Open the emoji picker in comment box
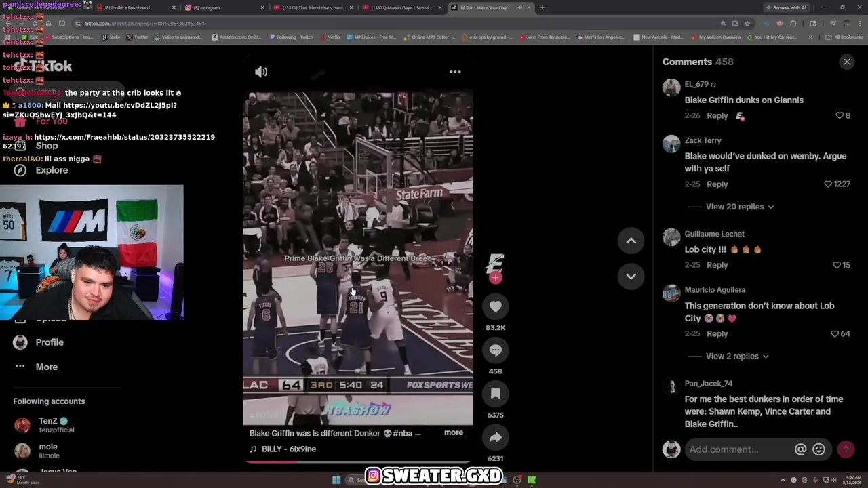This screenshot has width=868, height=488. click(818, 449)
